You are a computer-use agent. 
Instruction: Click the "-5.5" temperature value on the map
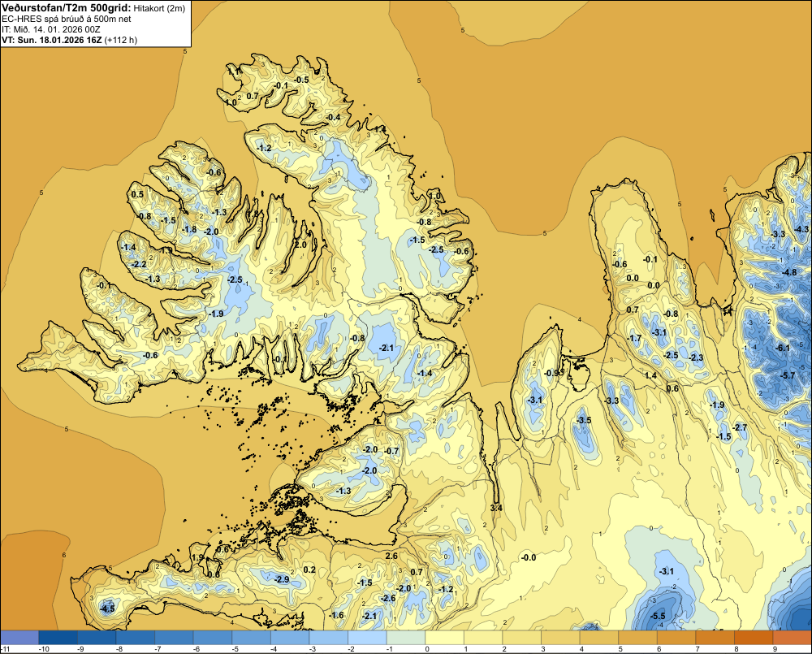click(x=658, y=616)
